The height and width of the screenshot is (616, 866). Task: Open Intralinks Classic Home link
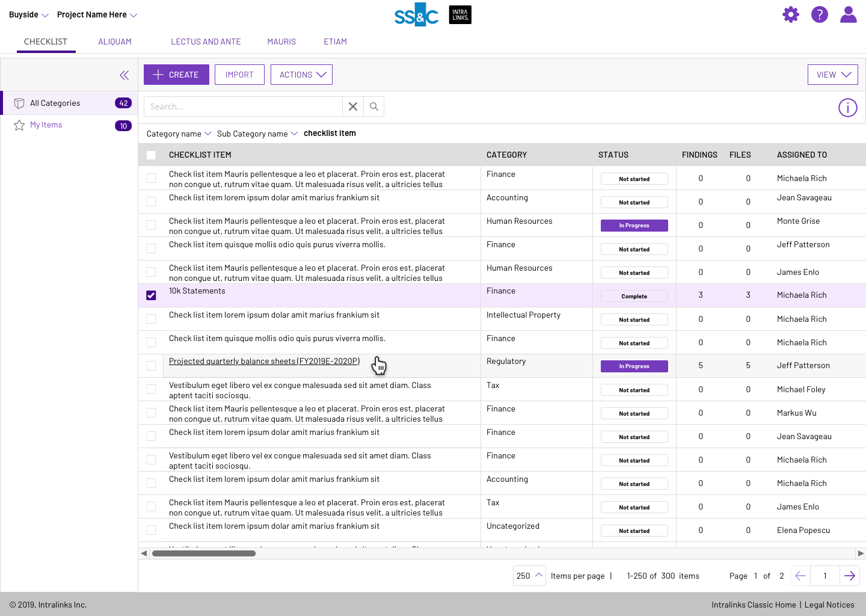coord(754,605)
